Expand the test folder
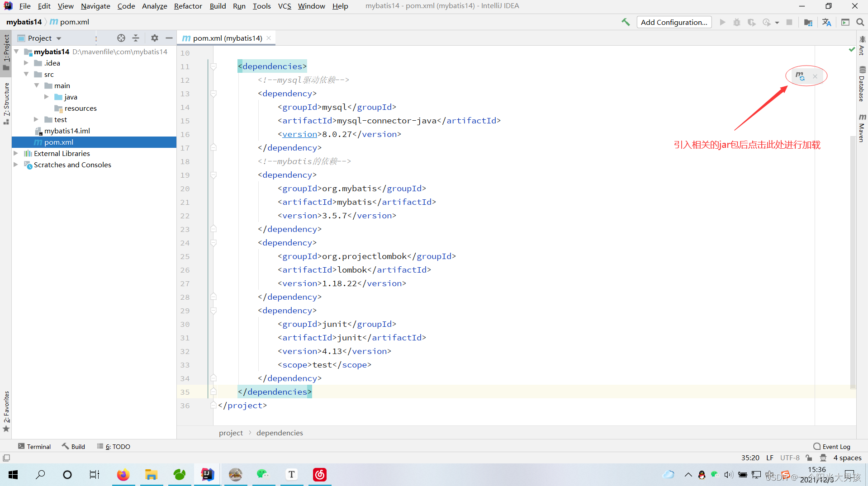 (37, 119)
